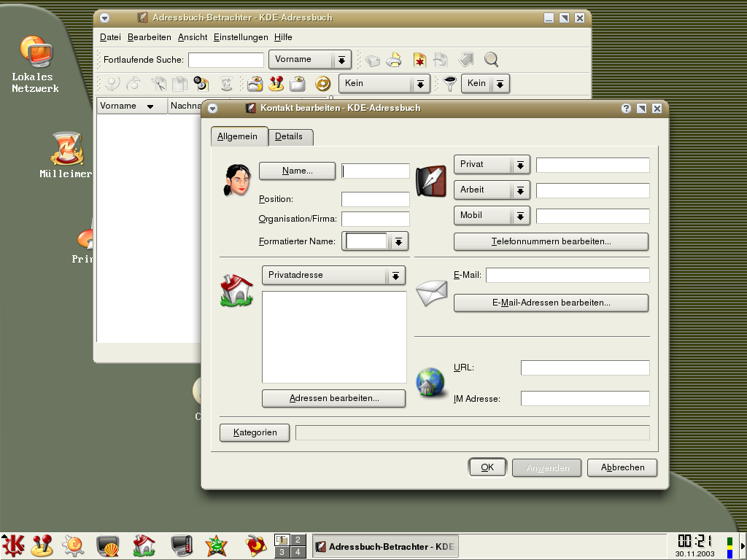Open the terminal with shell panel icon

click(108, 545)
